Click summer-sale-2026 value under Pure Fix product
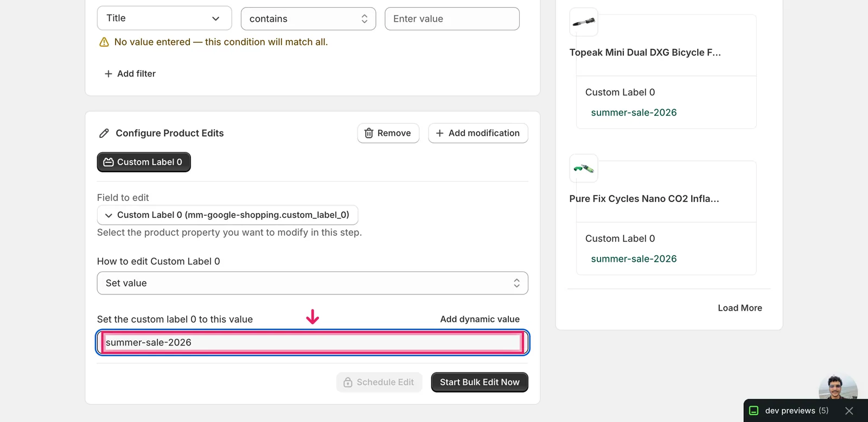The image size is (868, 422). coord(634,259)
